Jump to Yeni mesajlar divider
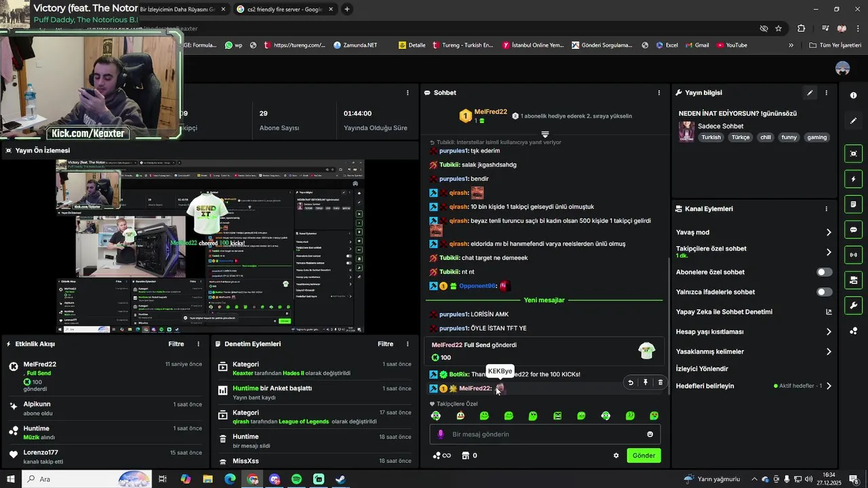The width and height of the screenshot is (868, 488). coord(544,300)
